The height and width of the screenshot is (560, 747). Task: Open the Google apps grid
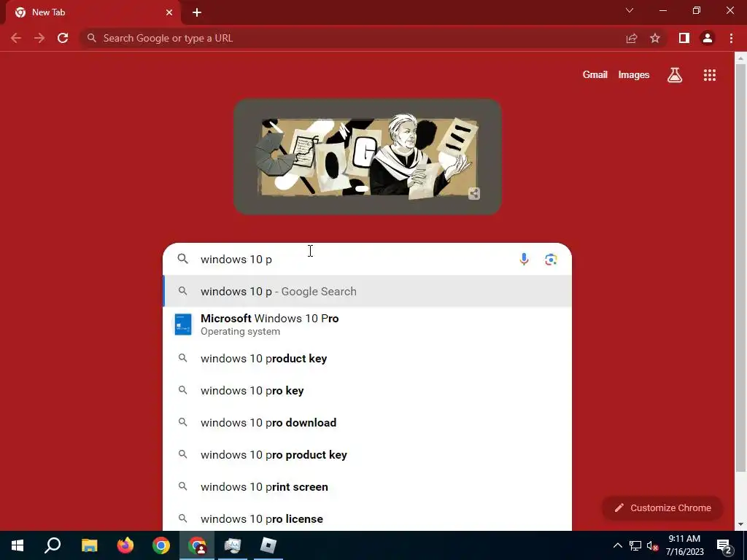click(x=710, y=75)
